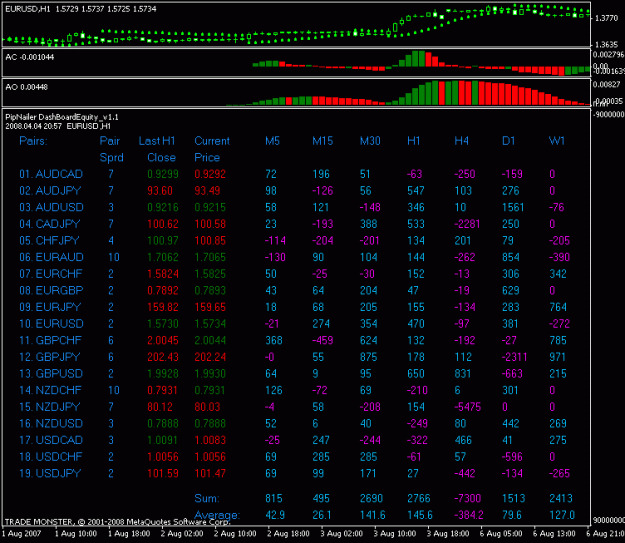
Task: Click the GBPCHF M15 value -459
Action: click(322, 340)
